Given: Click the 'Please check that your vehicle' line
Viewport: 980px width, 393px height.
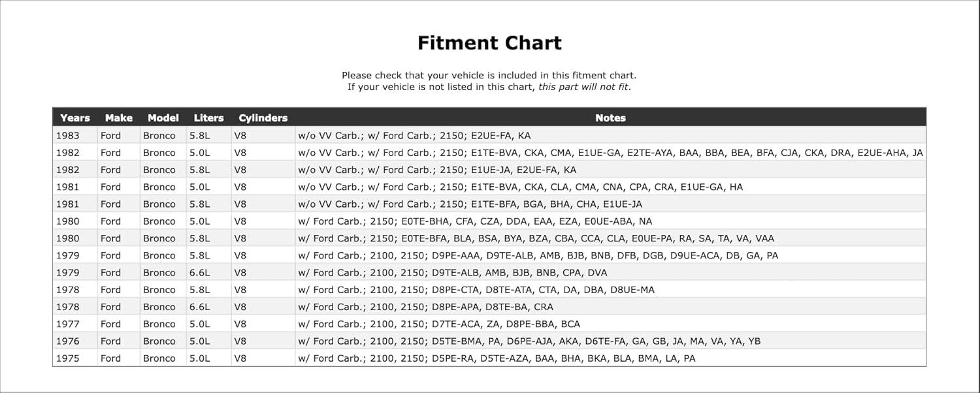Looking at the screenshot, I should pos(489,76).
